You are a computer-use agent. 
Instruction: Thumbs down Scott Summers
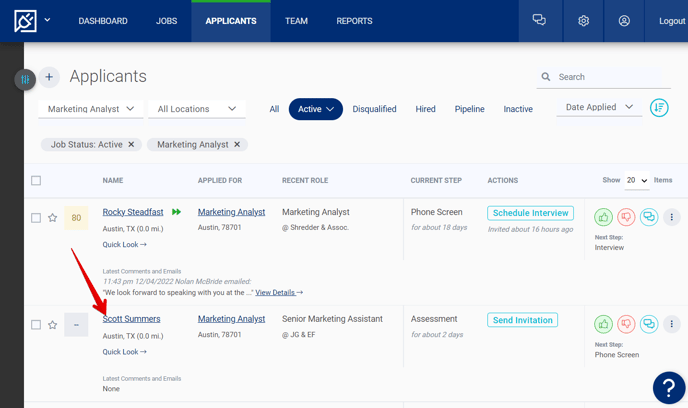626,324
